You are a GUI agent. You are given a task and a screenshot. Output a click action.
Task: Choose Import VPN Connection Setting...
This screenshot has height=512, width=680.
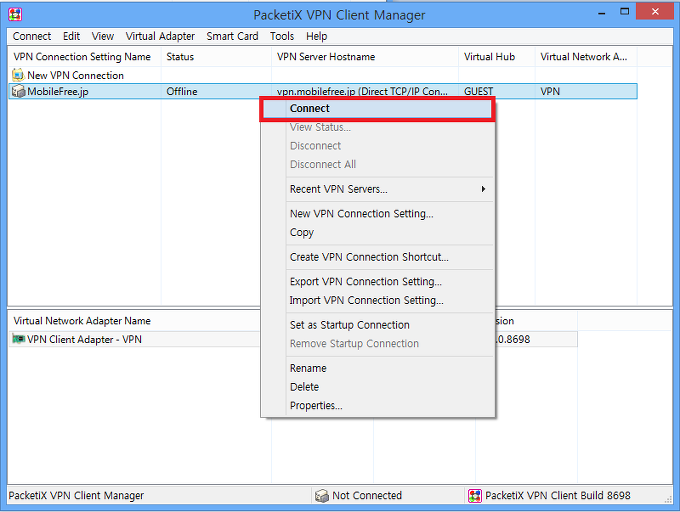click(378, 300)
